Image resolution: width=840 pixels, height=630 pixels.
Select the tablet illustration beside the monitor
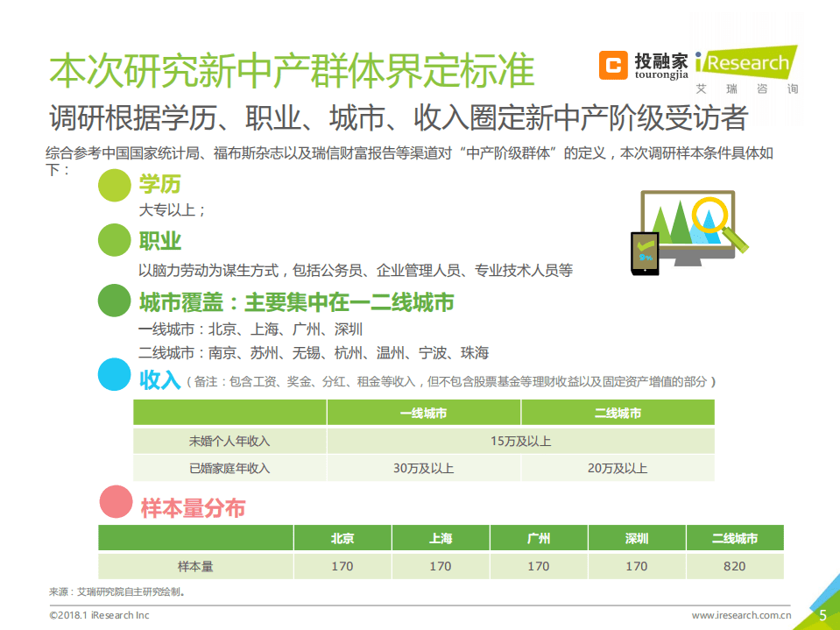pos(646,252)
